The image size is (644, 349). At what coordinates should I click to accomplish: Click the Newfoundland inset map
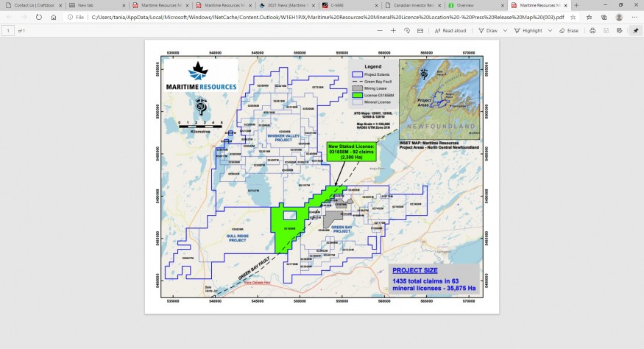tap(439, 99)
